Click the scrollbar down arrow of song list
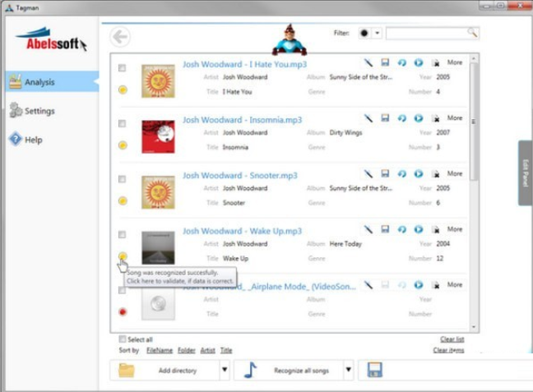This screenshot has width=533, height=392. click(x=474, y=327)
